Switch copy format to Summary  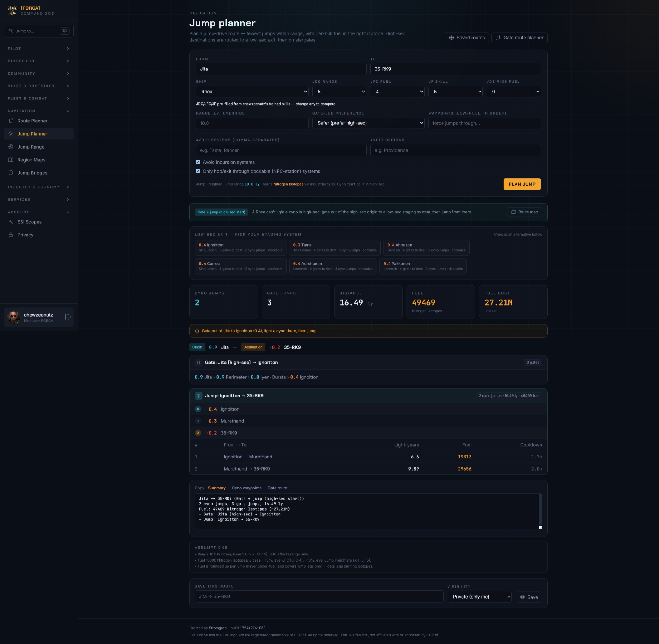click(217, 488)
